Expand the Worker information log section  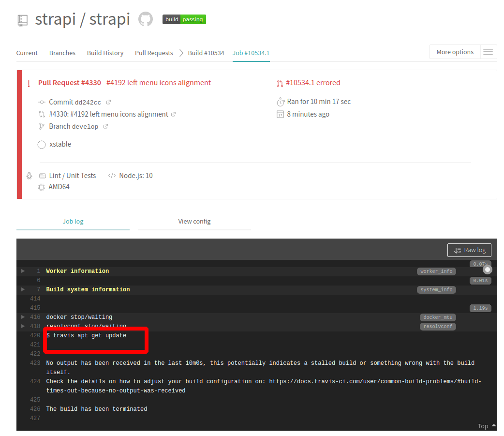tap(23, 271)
